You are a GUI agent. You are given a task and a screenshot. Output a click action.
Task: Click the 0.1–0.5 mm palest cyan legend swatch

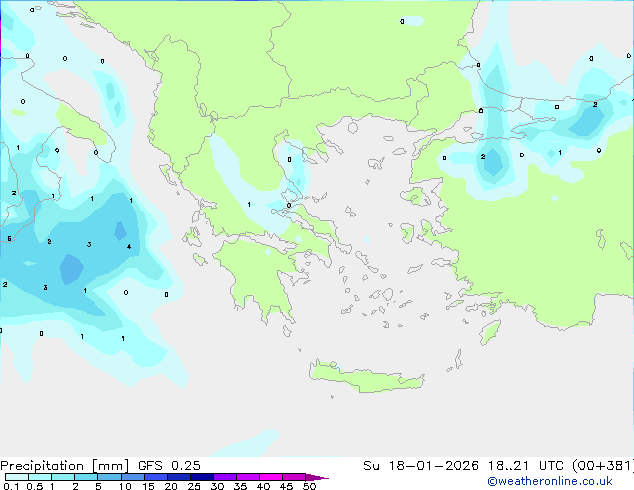[17, 477]
